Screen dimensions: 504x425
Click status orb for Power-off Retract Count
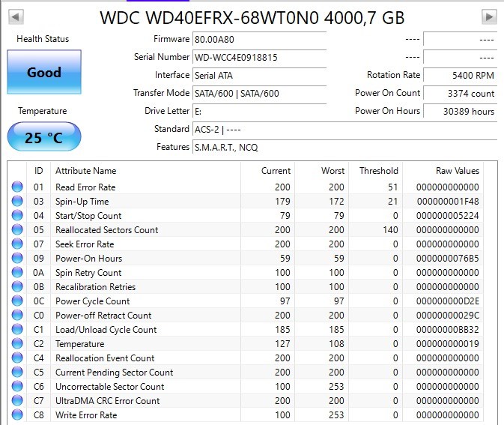tap(17, 315)
